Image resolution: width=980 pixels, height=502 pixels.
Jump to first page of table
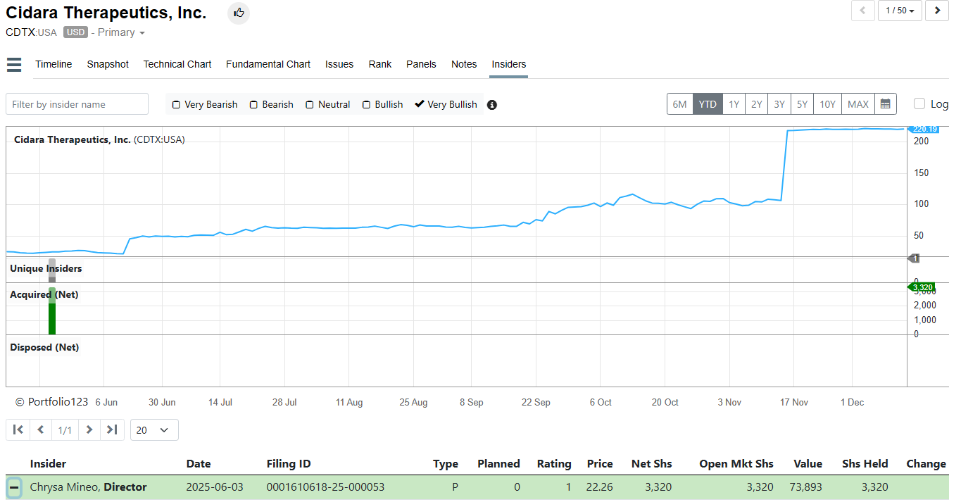(18, 429)
